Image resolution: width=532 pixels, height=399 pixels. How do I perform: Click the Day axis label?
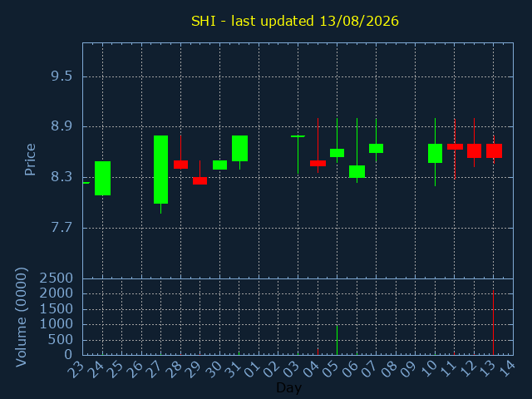[x=289, y=387]
